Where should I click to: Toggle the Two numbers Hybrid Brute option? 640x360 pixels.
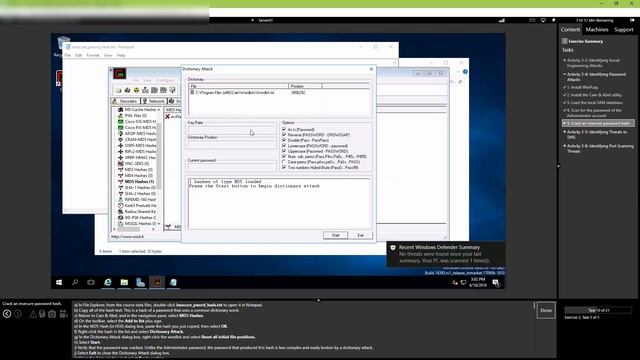click(284, 167)
